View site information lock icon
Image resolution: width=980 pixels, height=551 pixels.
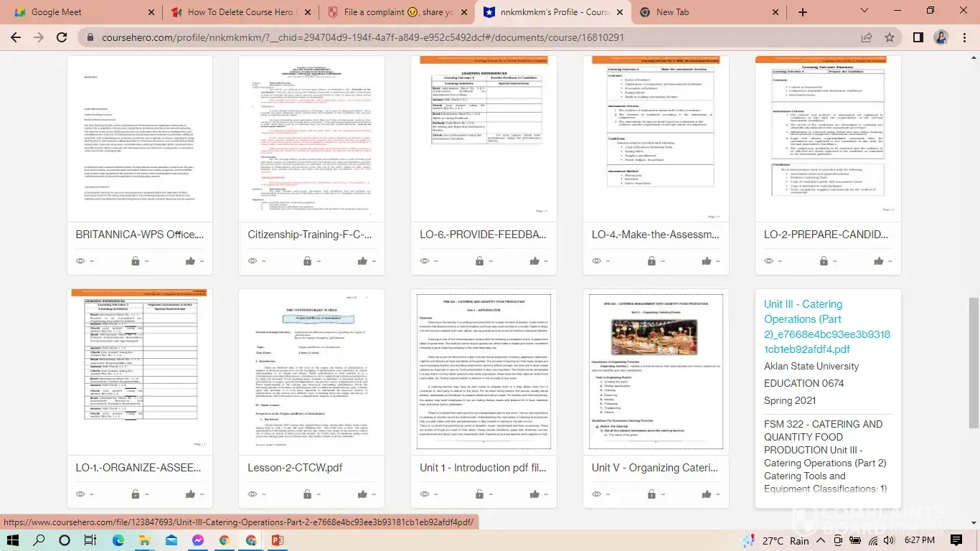pos(90,37)
